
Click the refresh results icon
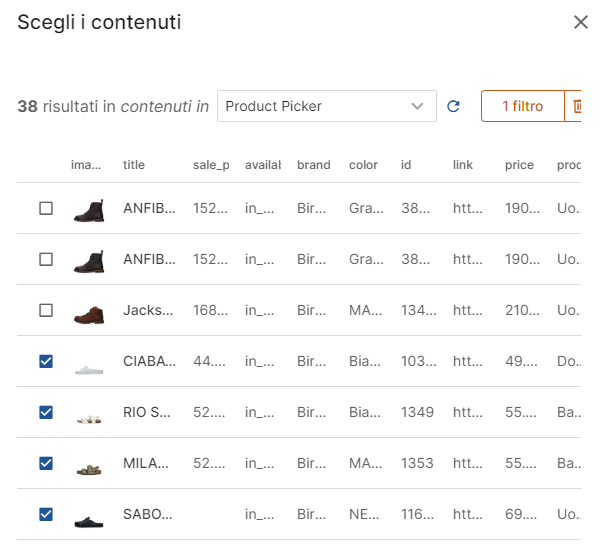click(453, 106)
